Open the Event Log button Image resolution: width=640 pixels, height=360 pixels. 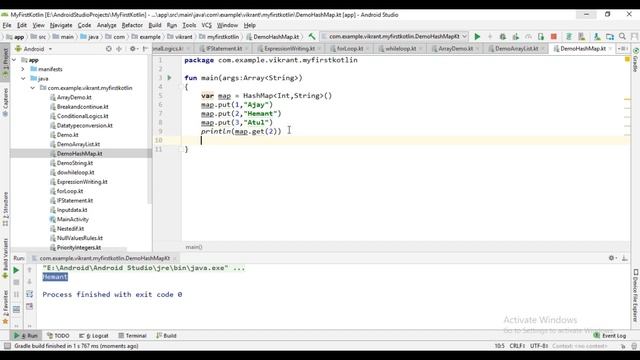(609, 336)
